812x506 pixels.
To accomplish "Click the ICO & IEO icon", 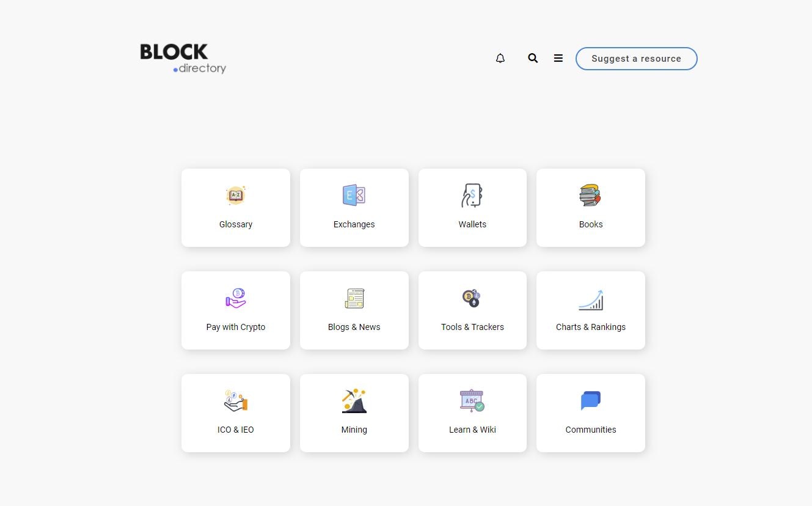I will pos(236,400).
